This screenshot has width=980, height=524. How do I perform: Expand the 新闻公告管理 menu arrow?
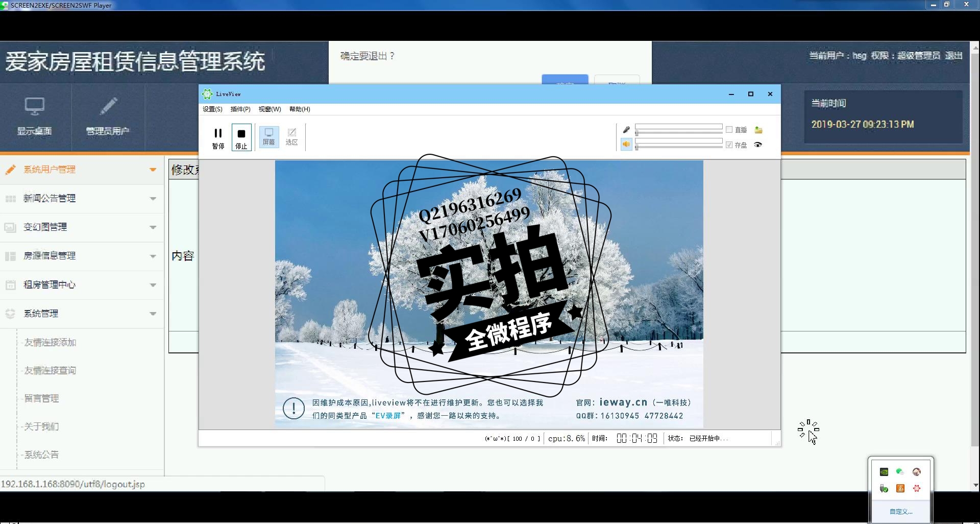[153, 199]
